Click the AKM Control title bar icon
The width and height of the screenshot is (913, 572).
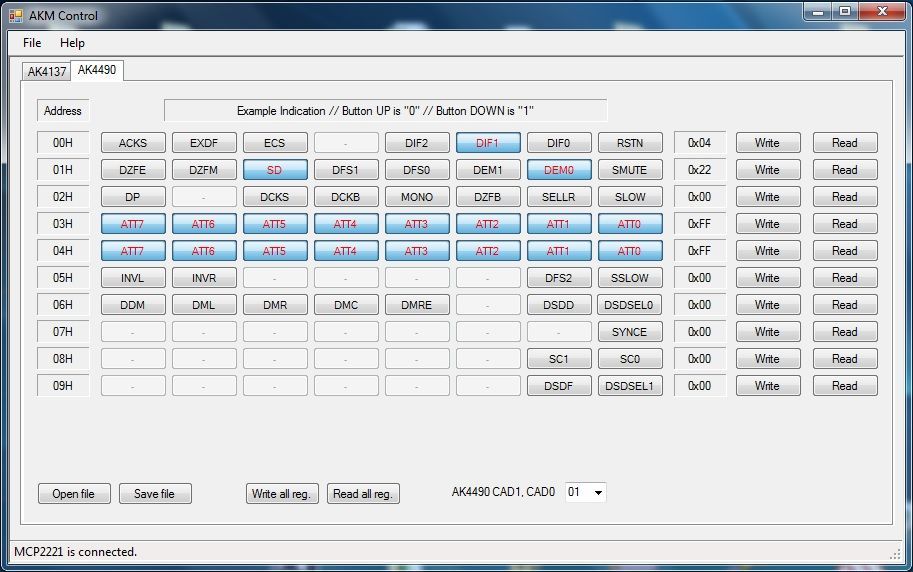pyautogui.click(x=16, y=16)
